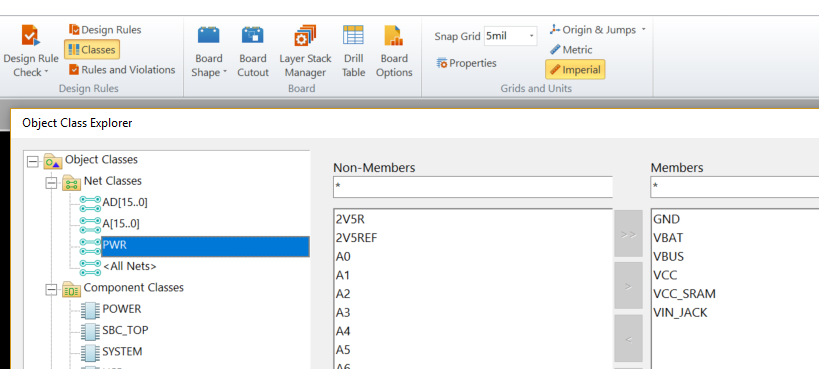
Task: Select the SBC_TOP component class
Action: (125, 330)
